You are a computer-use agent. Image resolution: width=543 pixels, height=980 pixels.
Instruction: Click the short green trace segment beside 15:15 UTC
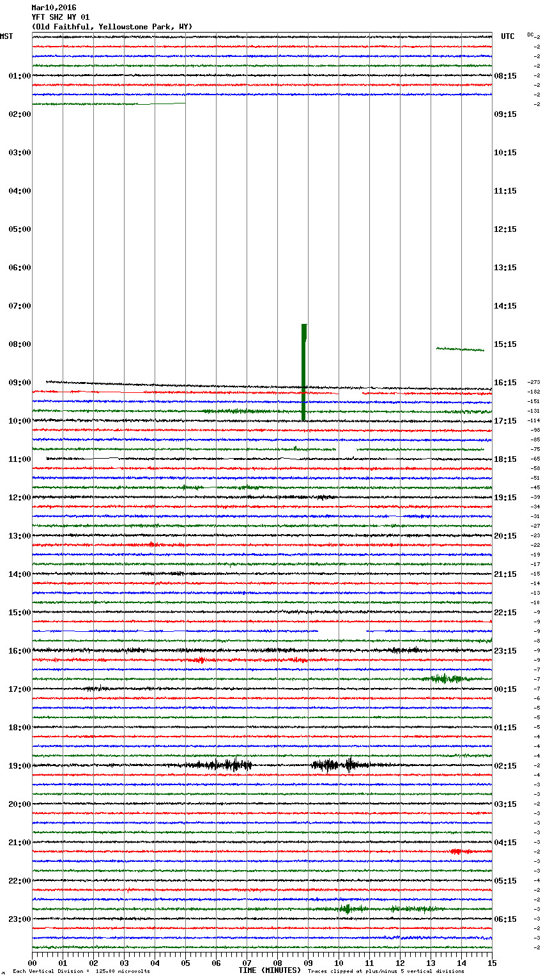[460, 349]
